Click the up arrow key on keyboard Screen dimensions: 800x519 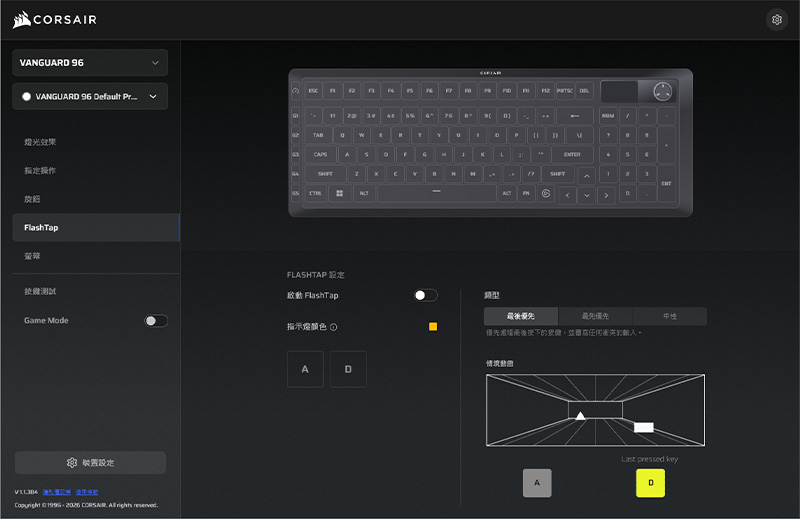pyautogui.click(x=587, y=175)
